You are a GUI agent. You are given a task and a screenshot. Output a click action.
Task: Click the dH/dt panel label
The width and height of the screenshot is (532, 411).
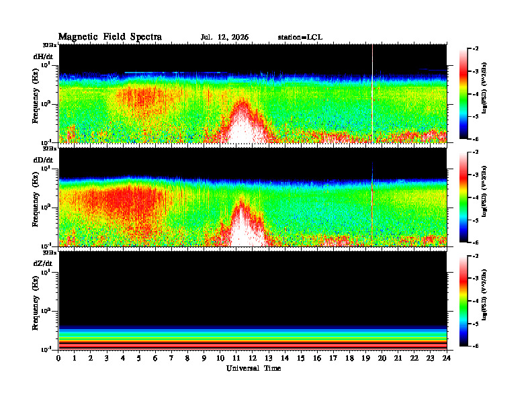click(x=43, y=56)
